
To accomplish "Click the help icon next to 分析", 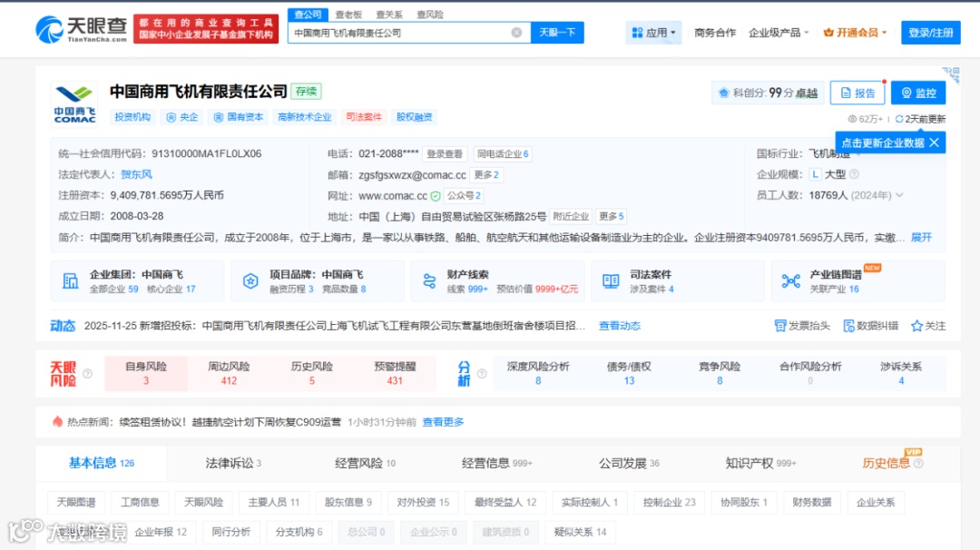I will pyautogui.click(x=482, y=374).
